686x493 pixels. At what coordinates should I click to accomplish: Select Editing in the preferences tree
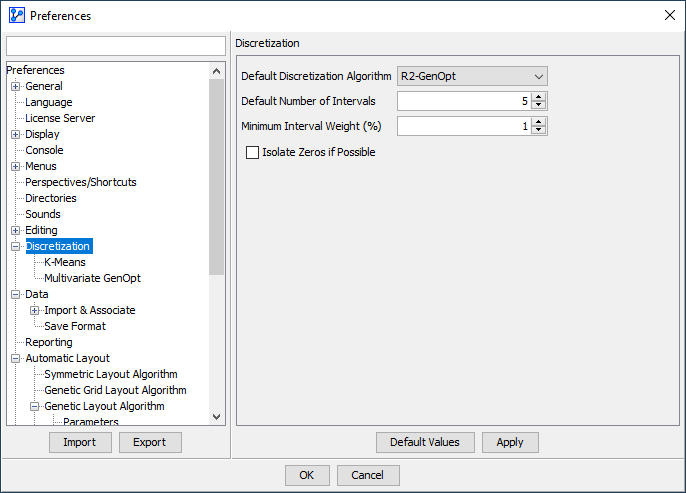[41, 230]
